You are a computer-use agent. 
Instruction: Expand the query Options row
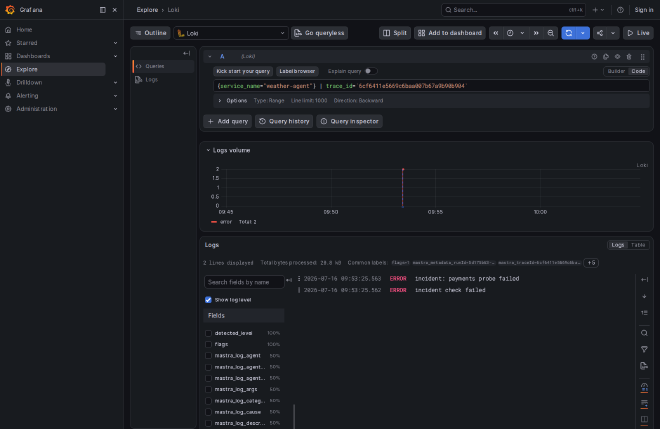pyautogui.click(x=431, y=101)
